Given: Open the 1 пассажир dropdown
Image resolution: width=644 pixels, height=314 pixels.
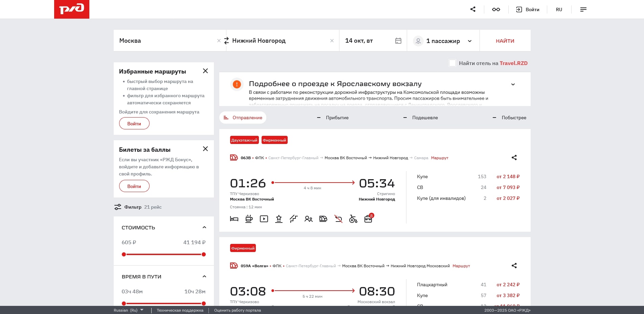Looking at the screenshot, I should point(443,41).
